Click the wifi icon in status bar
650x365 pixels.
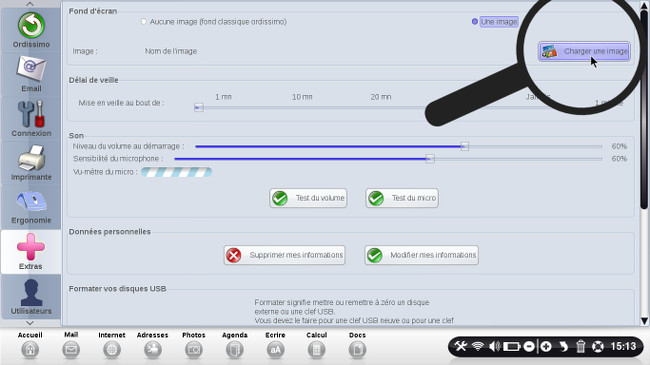click(478, 346)
